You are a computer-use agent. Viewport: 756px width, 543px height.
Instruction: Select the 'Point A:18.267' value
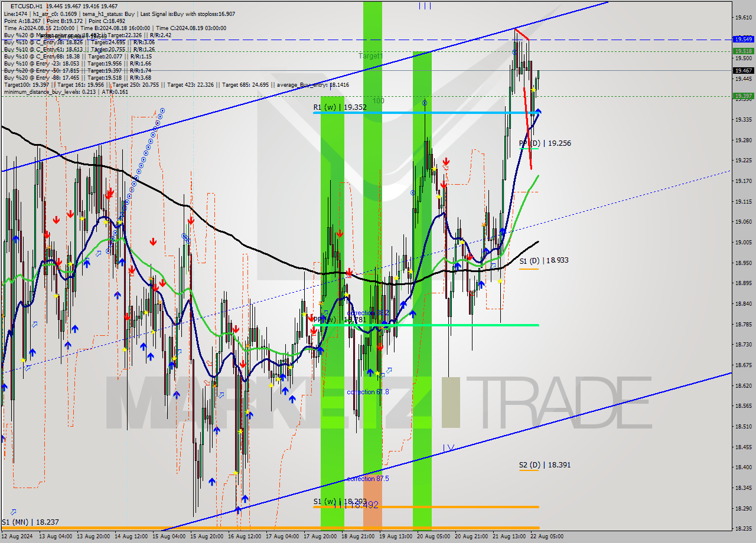point(21,21)
